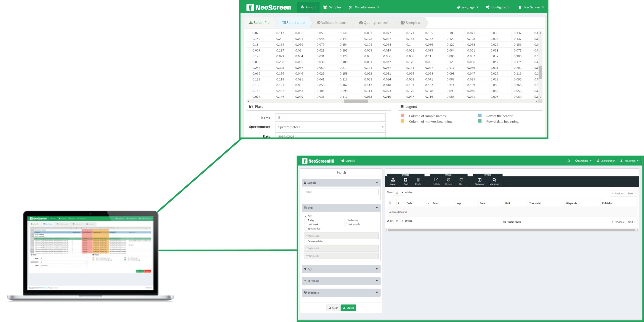The image size is (644, 322).
Task: Open Language dropdown in NeoScreen import window
Action: coord(467,7)
